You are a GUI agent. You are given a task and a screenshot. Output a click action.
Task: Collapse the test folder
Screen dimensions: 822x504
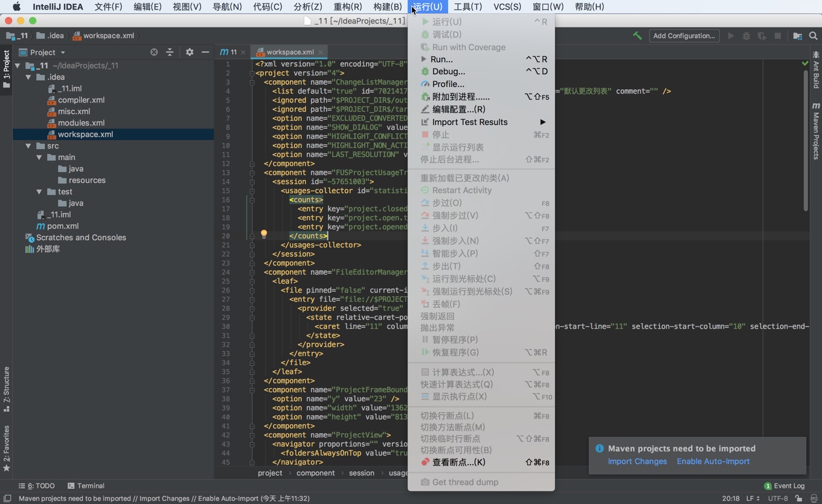tap(39, 192)
